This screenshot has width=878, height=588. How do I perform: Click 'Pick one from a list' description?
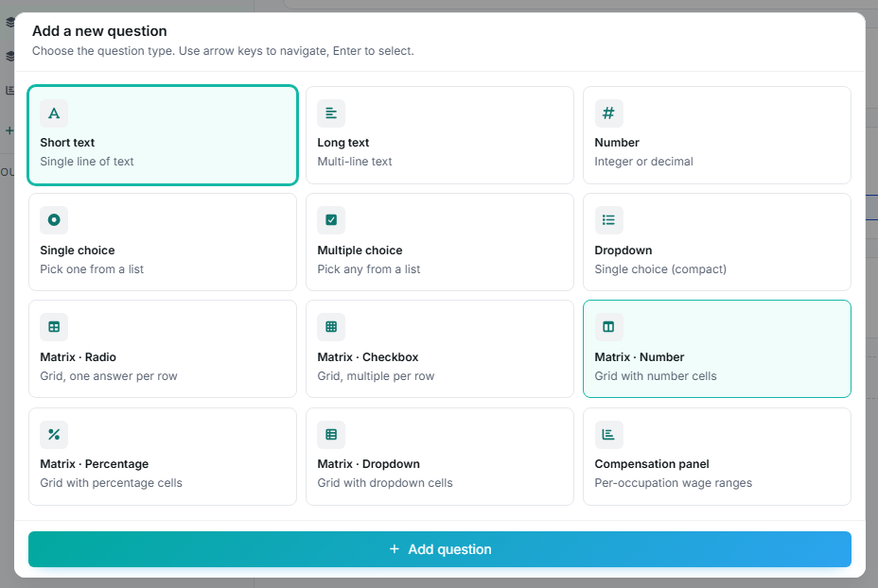click(92, 269)
